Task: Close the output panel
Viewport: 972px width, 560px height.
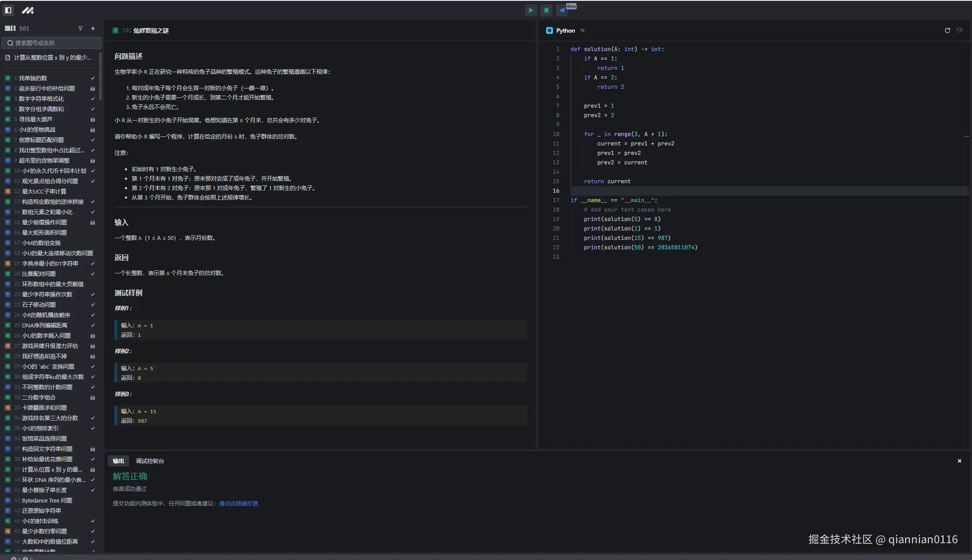Action: point(959,461)
